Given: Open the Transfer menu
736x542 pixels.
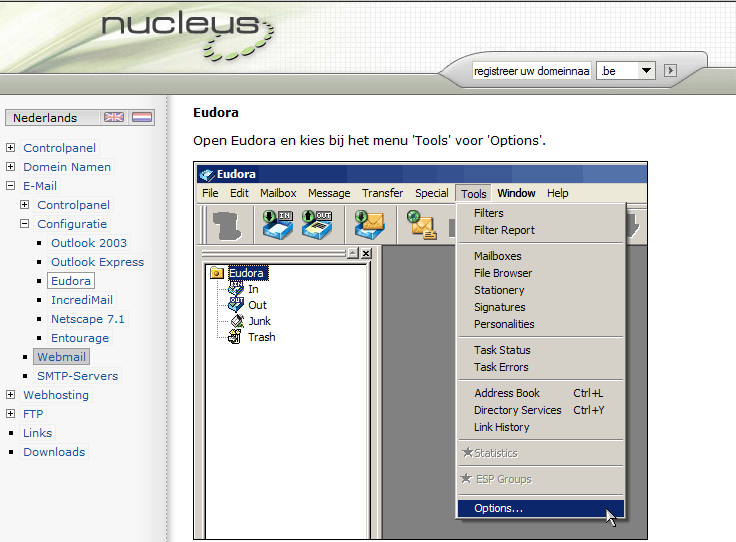Looking at the screenshot, I should [382, 193].
